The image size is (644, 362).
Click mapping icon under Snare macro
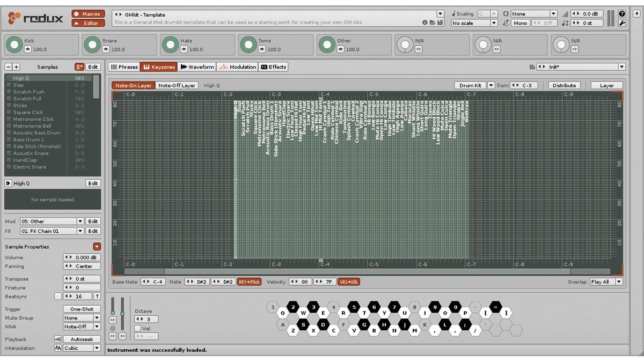click(x=106, y=49)
